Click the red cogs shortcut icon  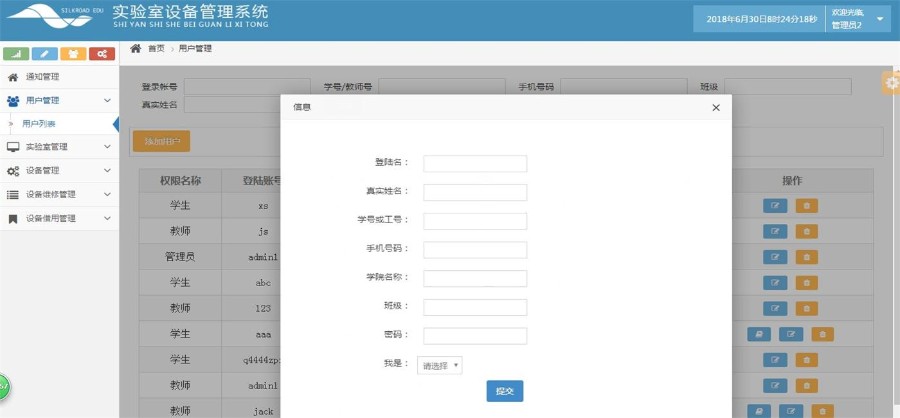coord(102,54)
